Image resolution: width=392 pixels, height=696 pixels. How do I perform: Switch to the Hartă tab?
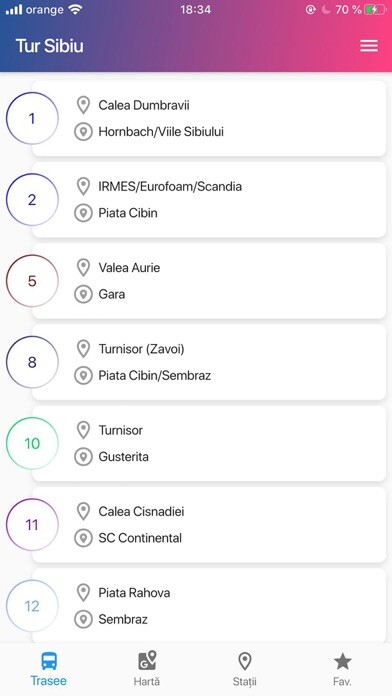click(147, 668)
